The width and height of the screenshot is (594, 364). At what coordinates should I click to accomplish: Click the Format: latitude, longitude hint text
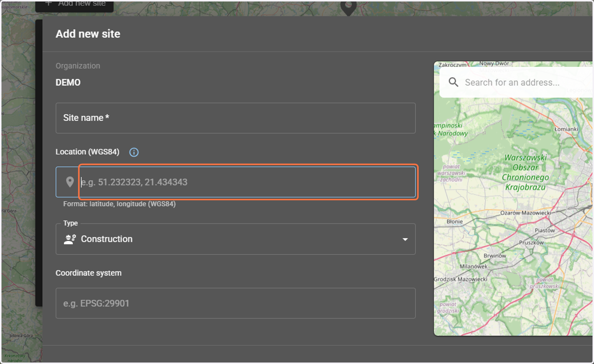pos(119,204)
